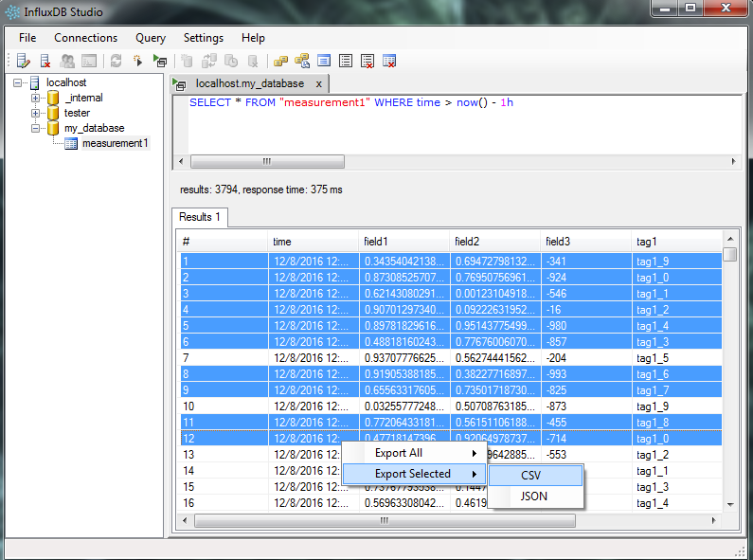753x560 pixels.
Task: Switch to localhost.my_database query tab
Action: pos(249,83)
